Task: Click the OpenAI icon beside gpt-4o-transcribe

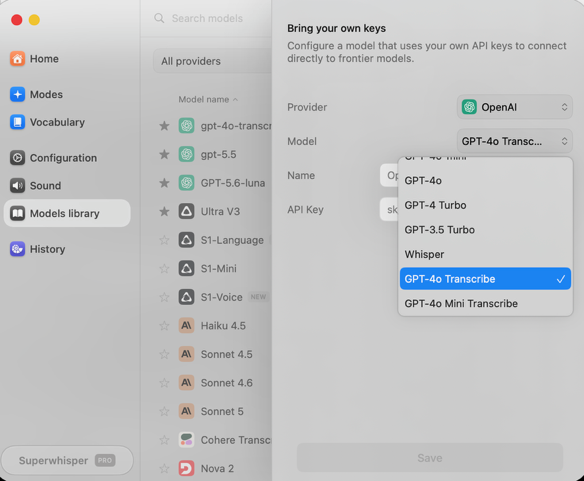Action: pos(186,126)
